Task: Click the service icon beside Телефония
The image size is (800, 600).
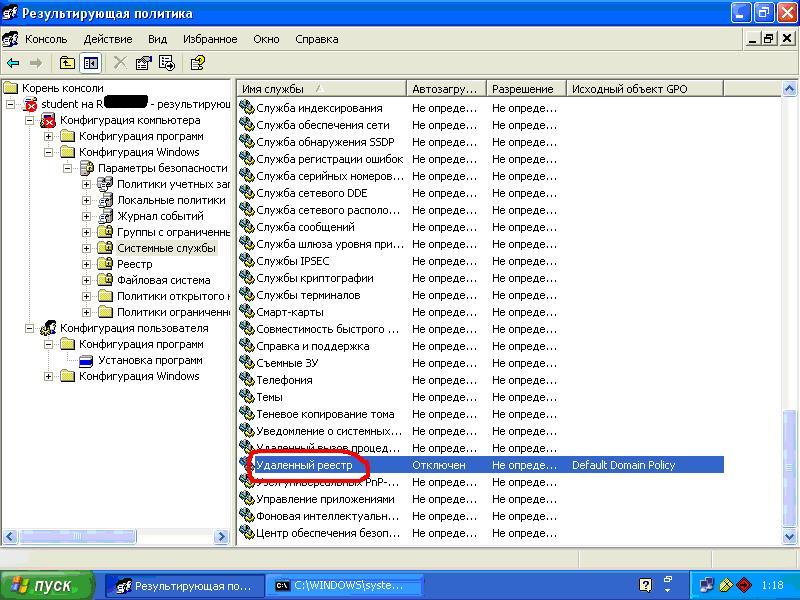Action: [247, 380]
